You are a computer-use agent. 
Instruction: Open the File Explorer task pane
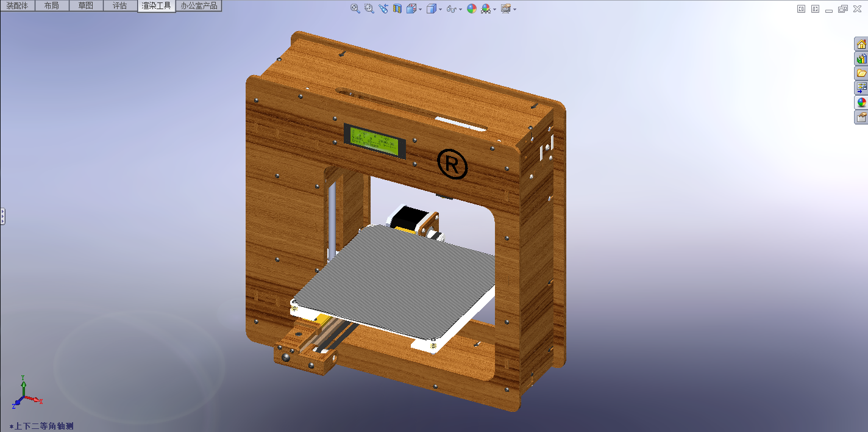point(861,73)
